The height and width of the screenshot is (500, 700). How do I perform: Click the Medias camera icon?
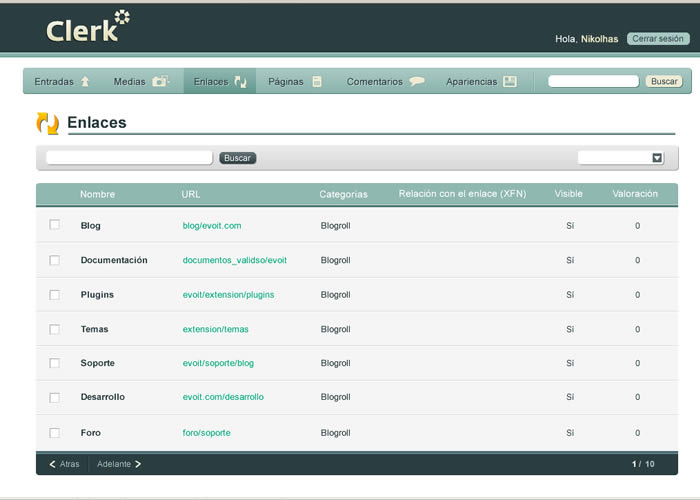click(x=160, y=81)
